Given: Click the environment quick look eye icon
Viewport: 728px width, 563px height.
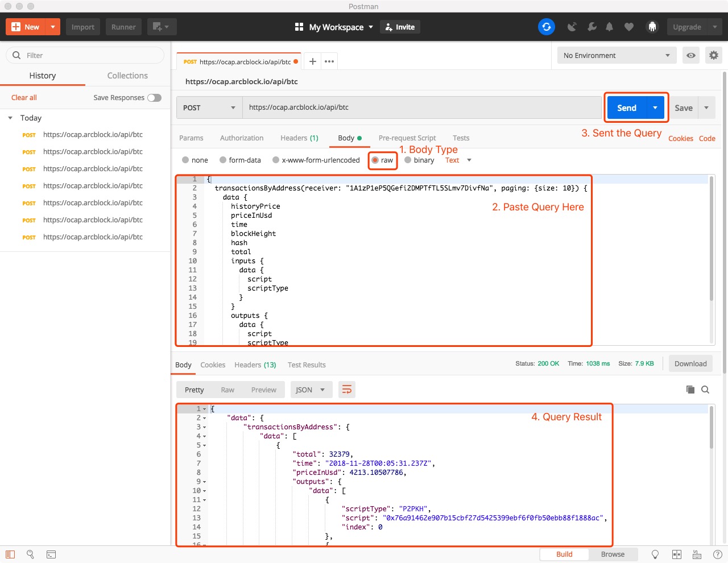Looking at the screenshot, I should click(691, 55).
